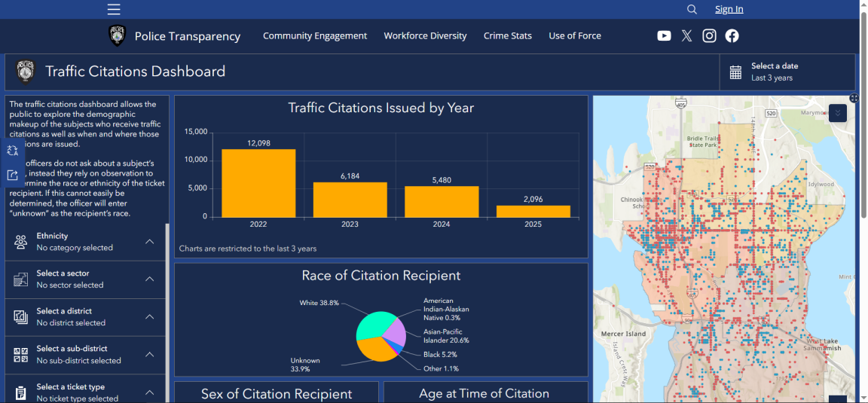Image resolution: width=868 pixels, height=403 pixels.
Task: Click the 'Age at Time of Citation' heading
Action: [x=484, y=394]
